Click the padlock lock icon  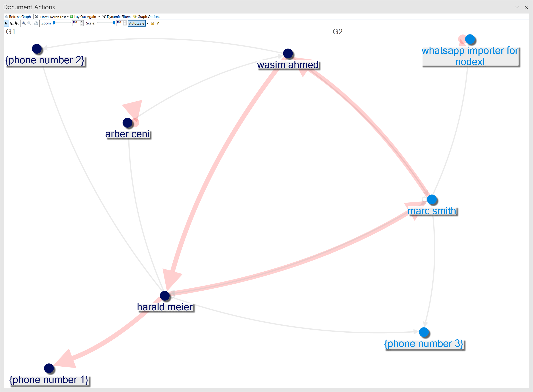point(153,23)
